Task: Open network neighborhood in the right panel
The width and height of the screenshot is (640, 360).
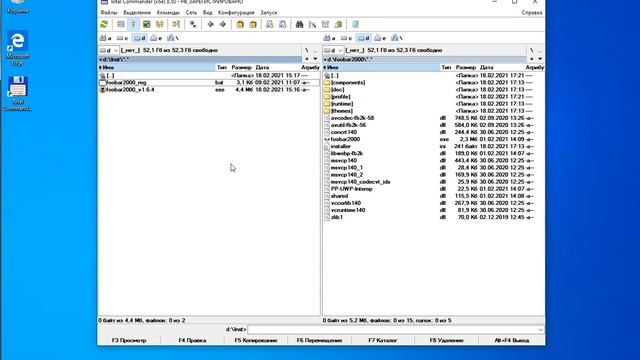Action: [x=397, y=38]
